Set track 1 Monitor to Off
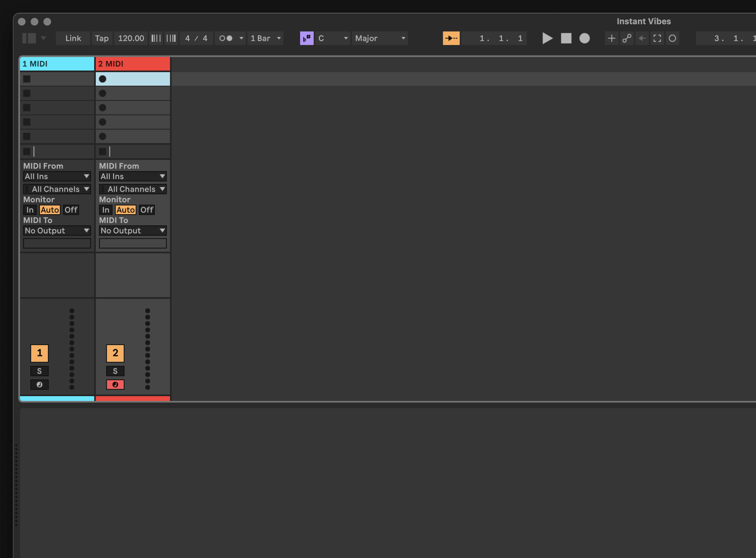Screen dimensions: 756x558 click(71, 210)
